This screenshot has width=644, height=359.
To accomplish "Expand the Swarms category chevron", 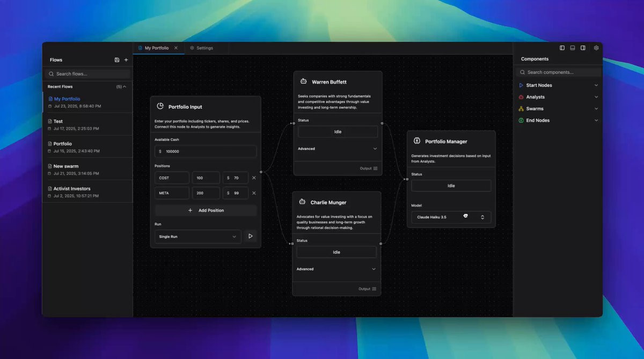I will point(596,109).
